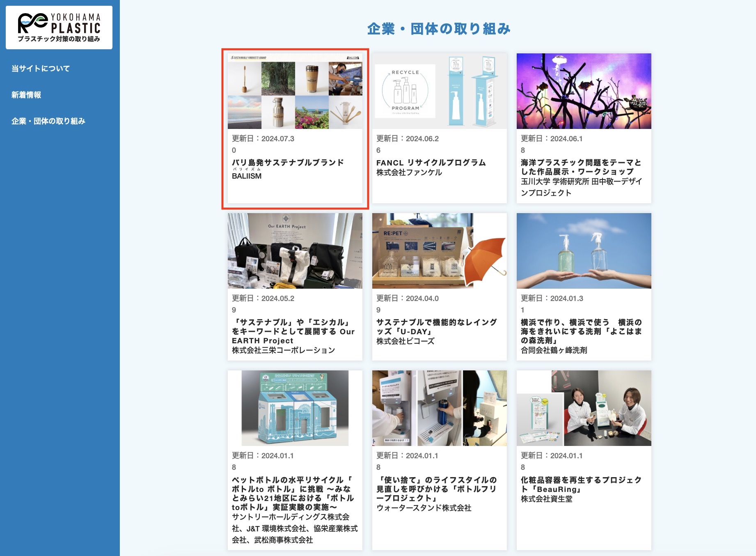Click the date 更新日：2024.05.2
Image resolution: width=756 pixels, height=556 pixels.
[x=263, y=299]
